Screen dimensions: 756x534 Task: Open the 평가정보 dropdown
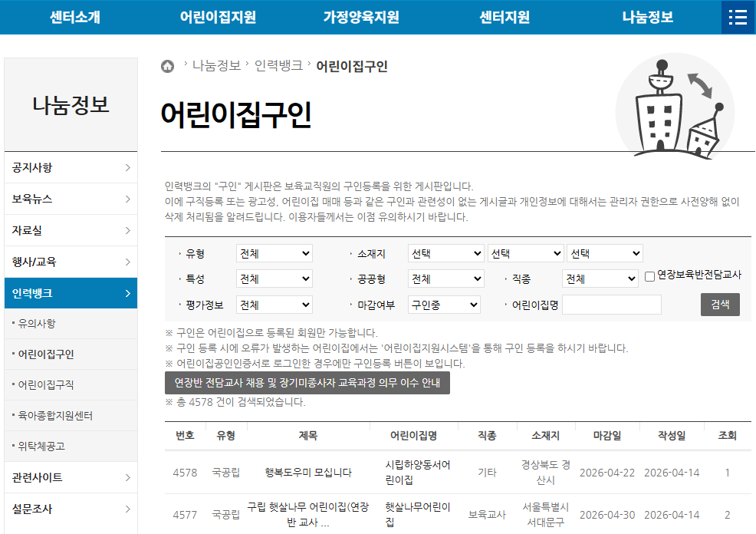pyautogui.click(x=274, y=305)
